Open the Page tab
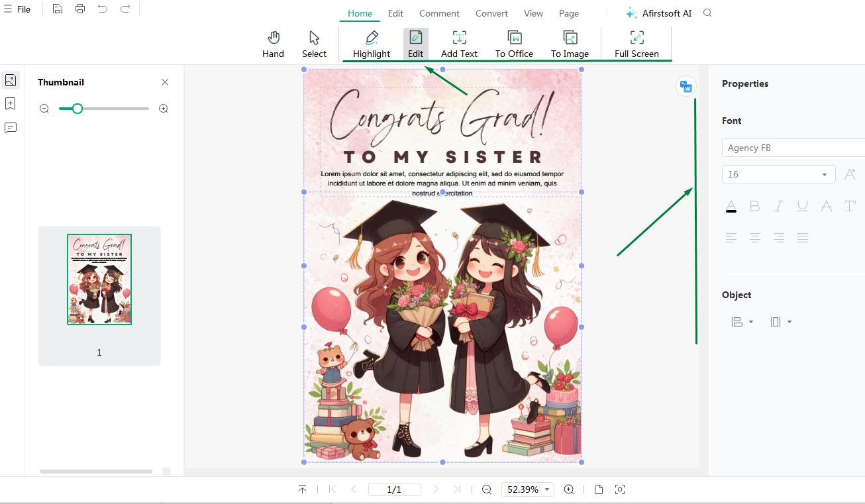This screenshot has width=865, height=504. click(x=568, y=13)
